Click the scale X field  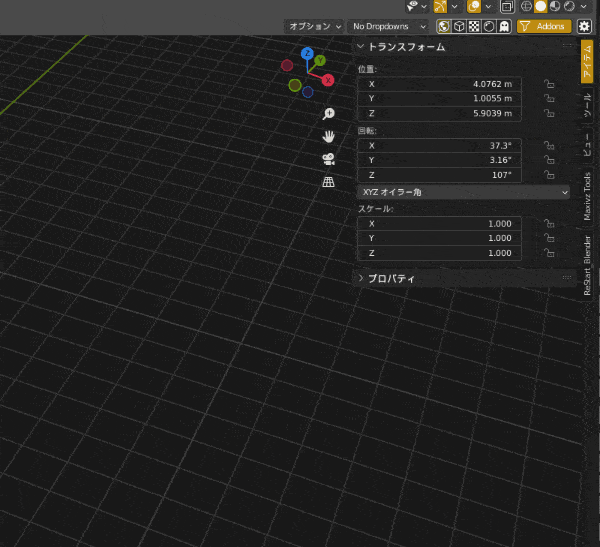439,224
